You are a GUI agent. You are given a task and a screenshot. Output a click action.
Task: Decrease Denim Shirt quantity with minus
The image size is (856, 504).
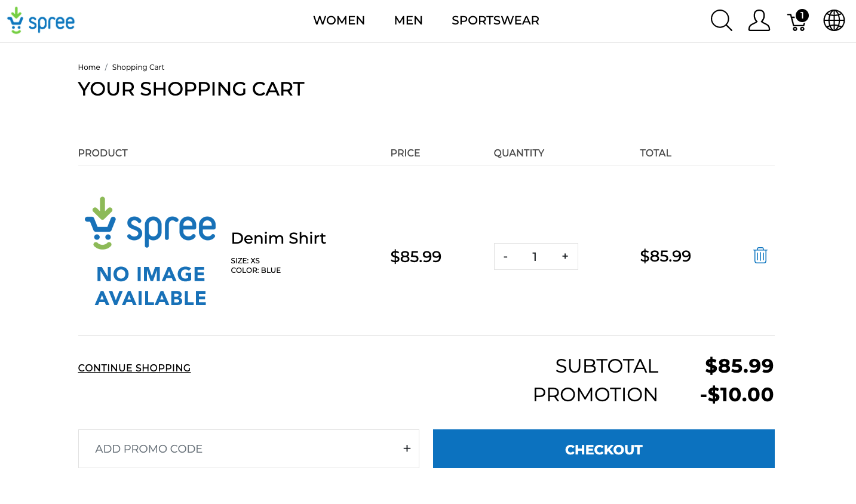point(505,256)
